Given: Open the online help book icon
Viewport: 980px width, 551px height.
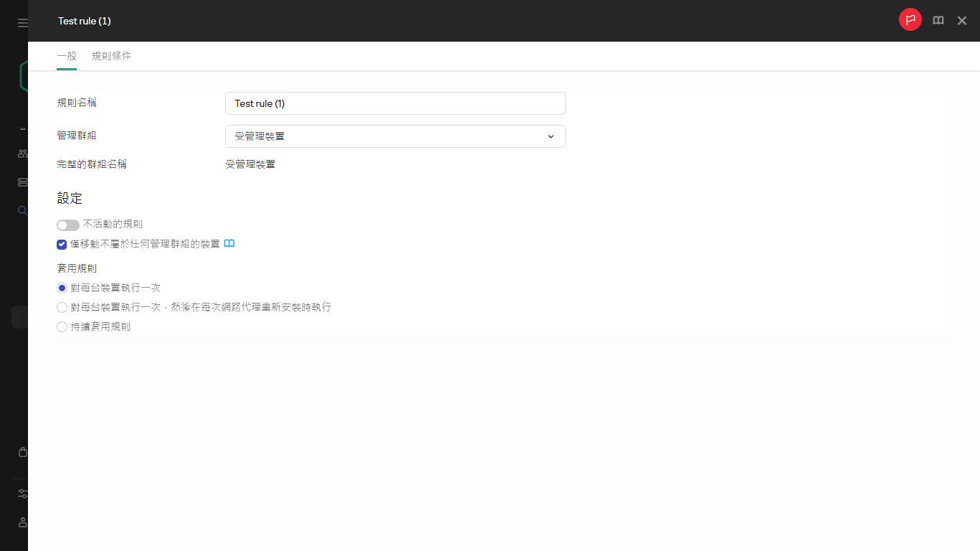Looking at the screenshot, I should pos(938,20).
